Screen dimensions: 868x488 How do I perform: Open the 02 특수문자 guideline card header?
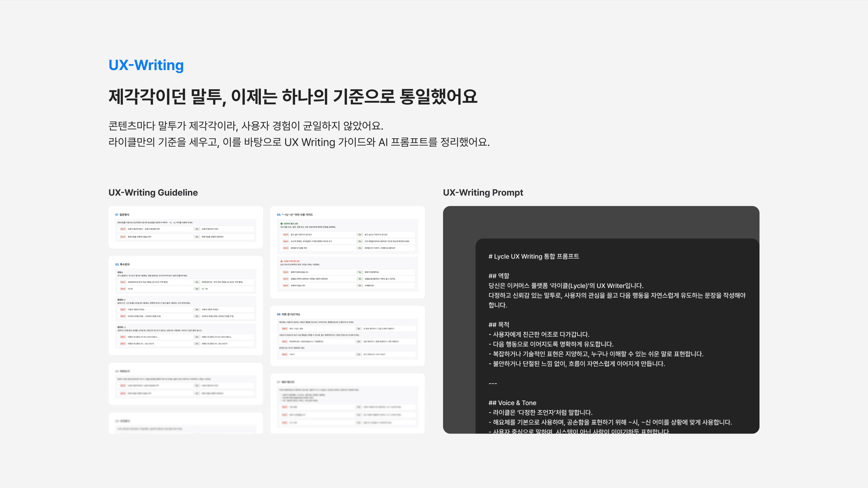coord(122,264)
